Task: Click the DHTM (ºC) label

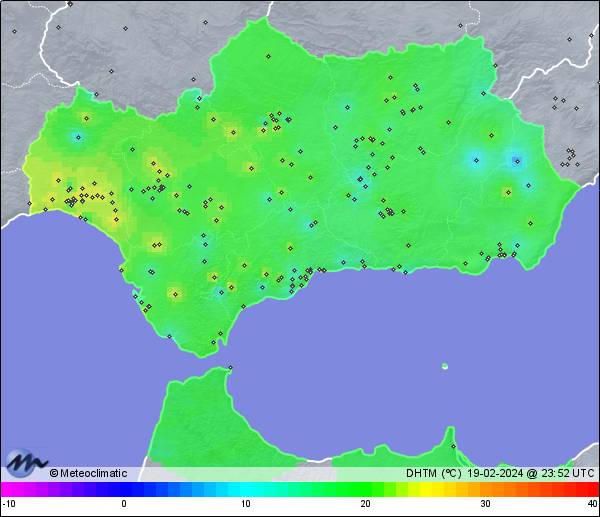Action: tap(434, 473)
